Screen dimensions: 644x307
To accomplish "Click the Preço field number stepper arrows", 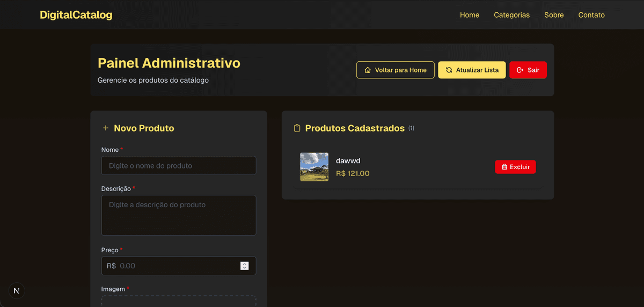I will pyautogui.click(x=245, y=266).
